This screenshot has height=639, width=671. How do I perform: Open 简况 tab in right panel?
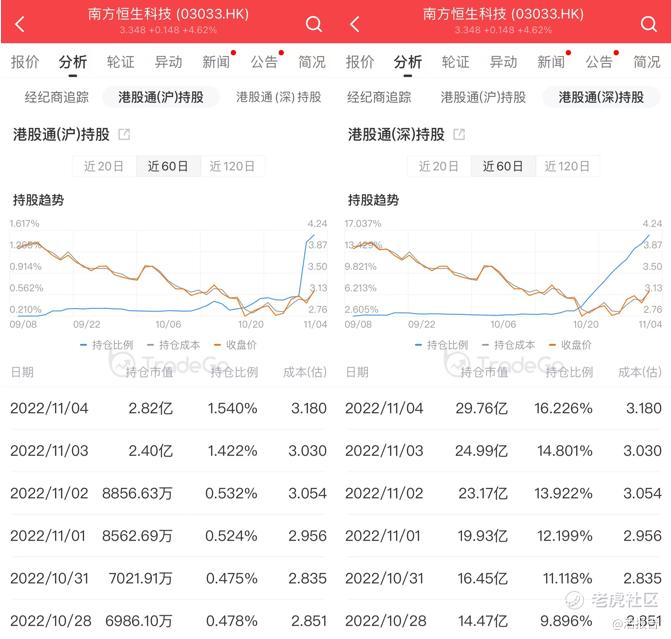(647, 62)
